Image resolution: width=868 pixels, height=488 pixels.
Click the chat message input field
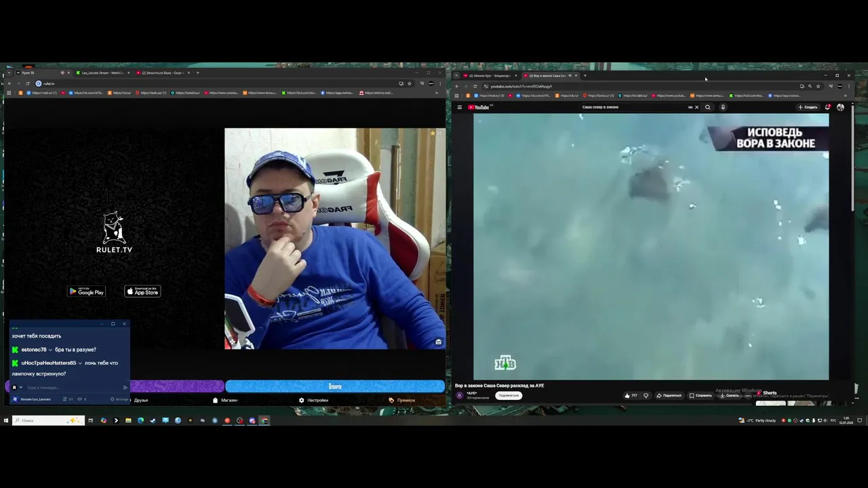click(73, 388)
